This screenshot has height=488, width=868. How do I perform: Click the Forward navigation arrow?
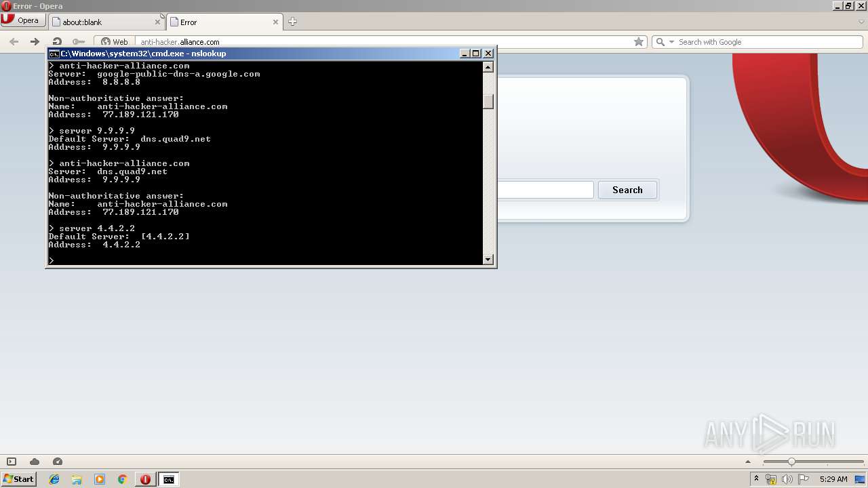(35, 41)
